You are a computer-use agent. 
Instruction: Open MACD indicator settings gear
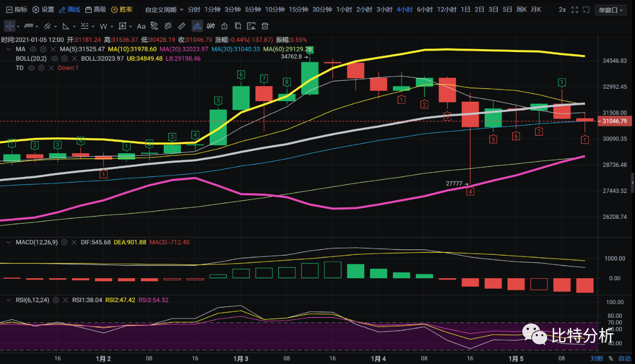click(64, 243)
